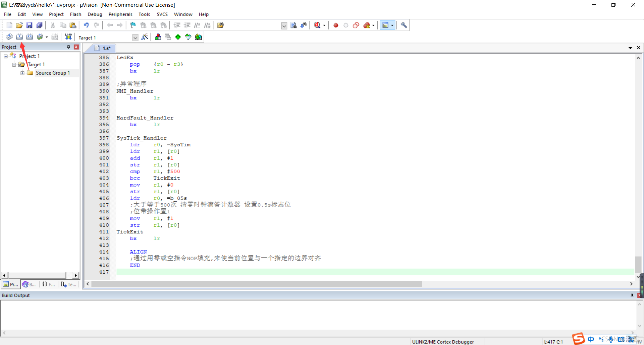
Task: Open the Edit menu
Action: [22, 14]
